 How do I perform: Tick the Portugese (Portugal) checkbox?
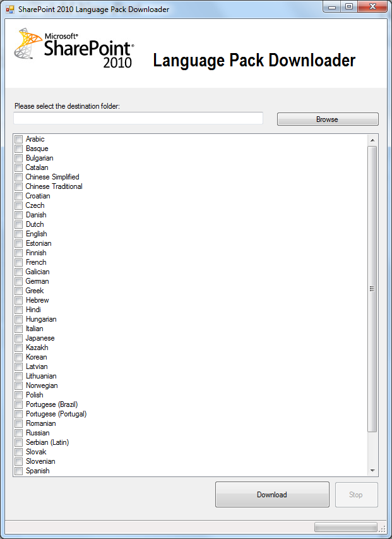pyautogui.click(x=19, y=415)
